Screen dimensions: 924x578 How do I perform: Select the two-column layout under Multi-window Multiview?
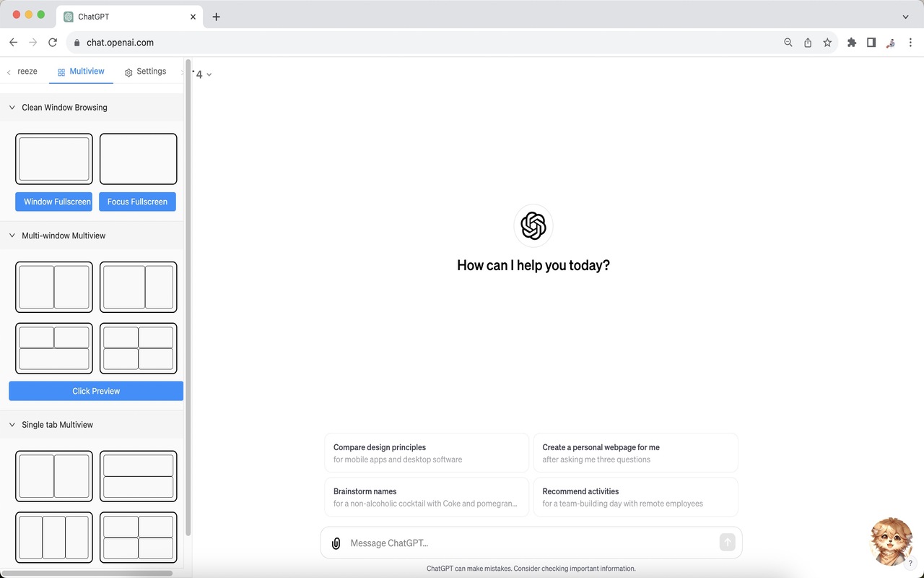pyautogui.click(x=54, y=287)
